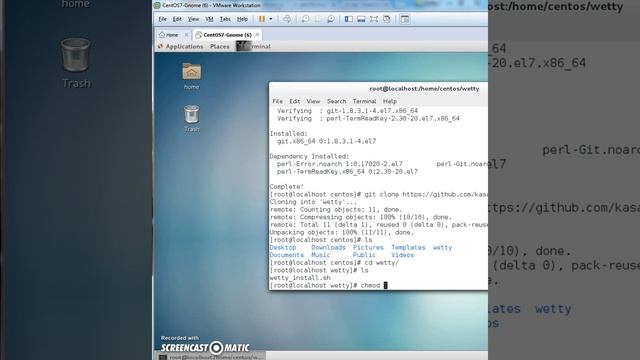The image size is (640, 360).
Task: Click the take snapshot toolbar icon
Action: click(x=305, y=19)
